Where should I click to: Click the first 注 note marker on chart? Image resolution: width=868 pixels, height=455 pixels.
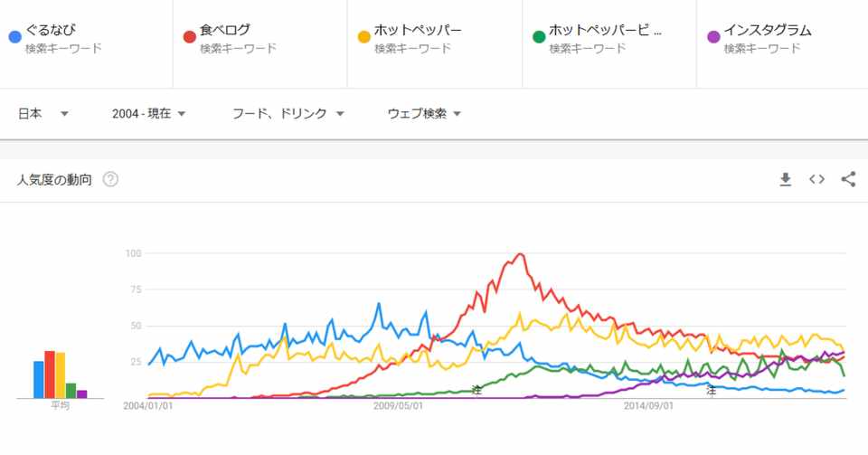(x=476, y=390)
